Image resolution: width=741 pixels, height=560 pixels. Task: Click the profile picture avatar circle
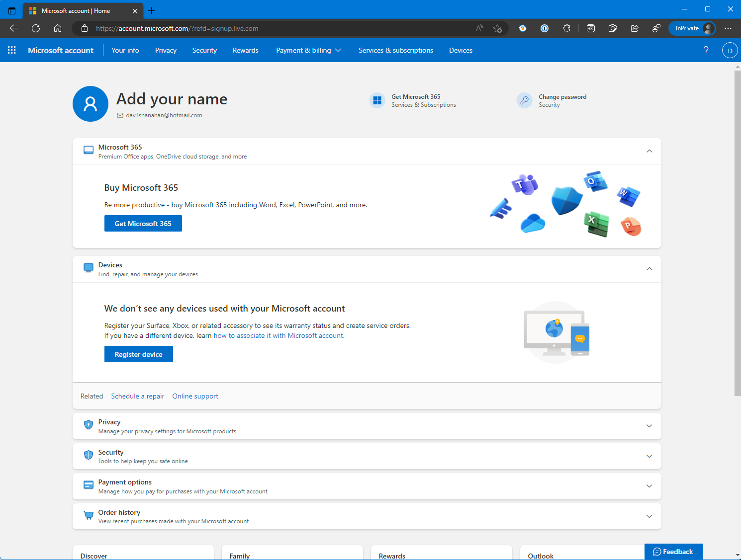[91, 104]
